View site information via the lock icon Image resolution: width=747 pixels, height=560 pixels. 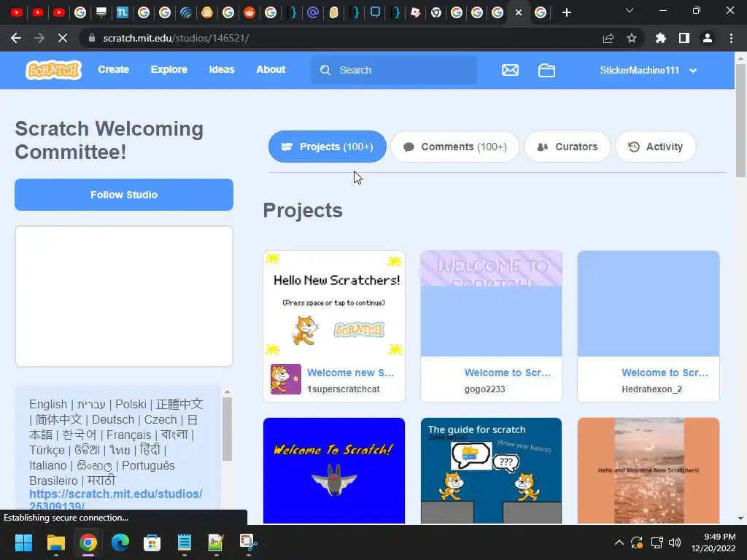point(92,38)
